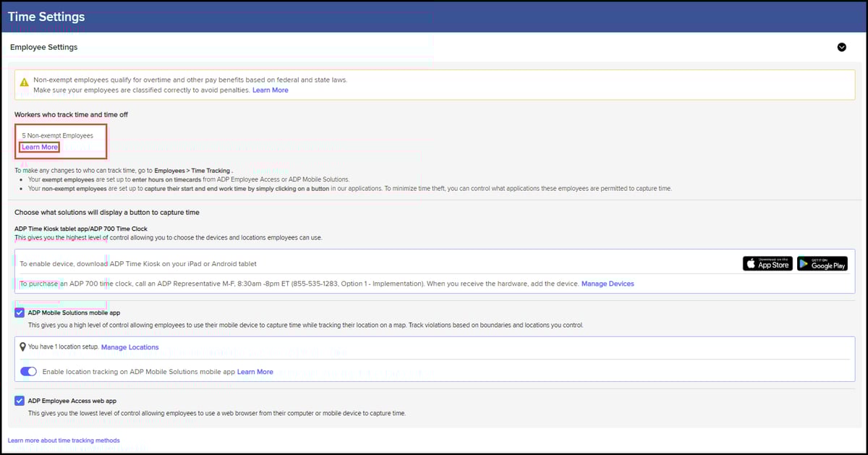Viewport: 868px width, 455px height.
Task: Open Learn More in the non-exempt warning banner
Action: pyautogui.click(x=270, y=90)
